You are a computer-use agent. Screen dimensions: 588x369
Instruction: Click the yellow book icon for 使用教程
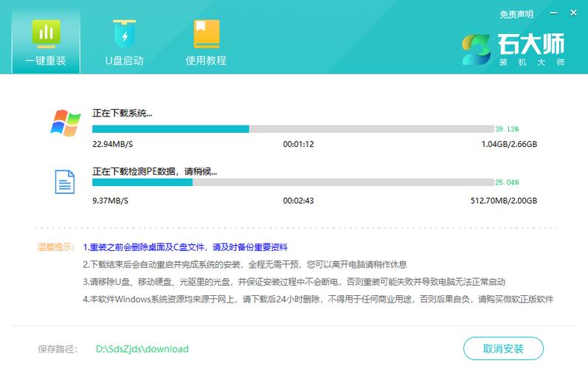point(207,34)
